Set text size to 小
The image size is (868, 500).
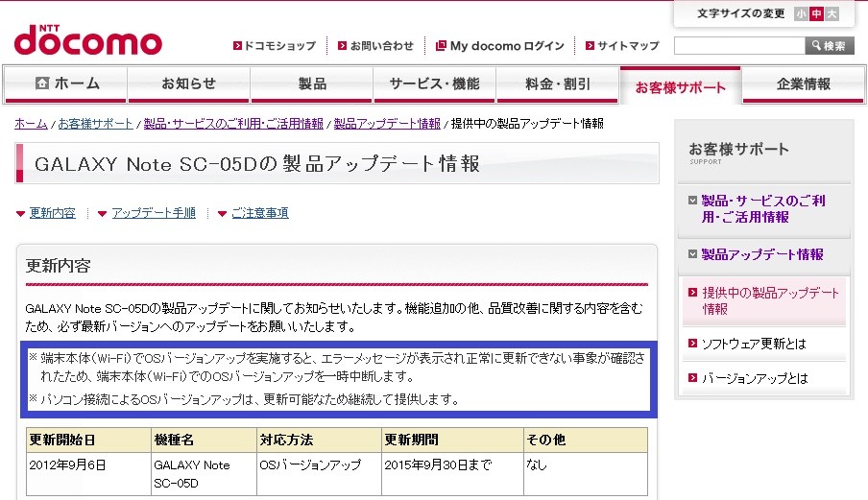(x=801, y=13)
